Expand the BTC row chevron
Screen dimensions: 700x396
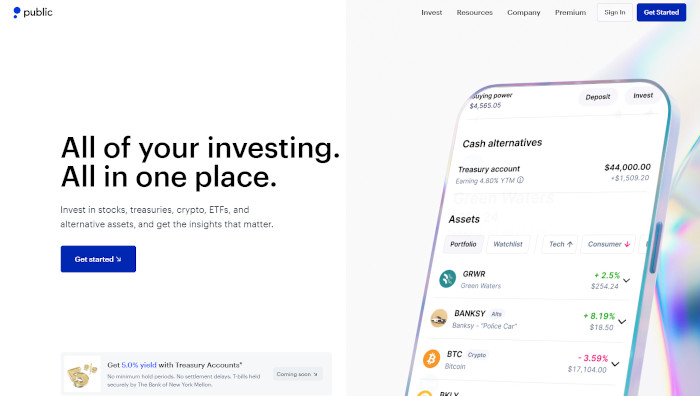coord(615,364)
